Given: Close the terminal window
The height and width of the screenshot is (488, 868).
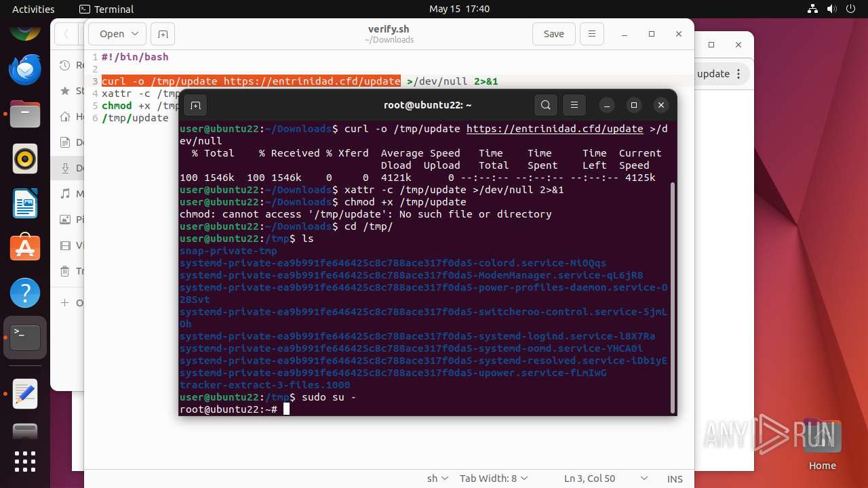Looking at the screenshot, I should 661,105.
